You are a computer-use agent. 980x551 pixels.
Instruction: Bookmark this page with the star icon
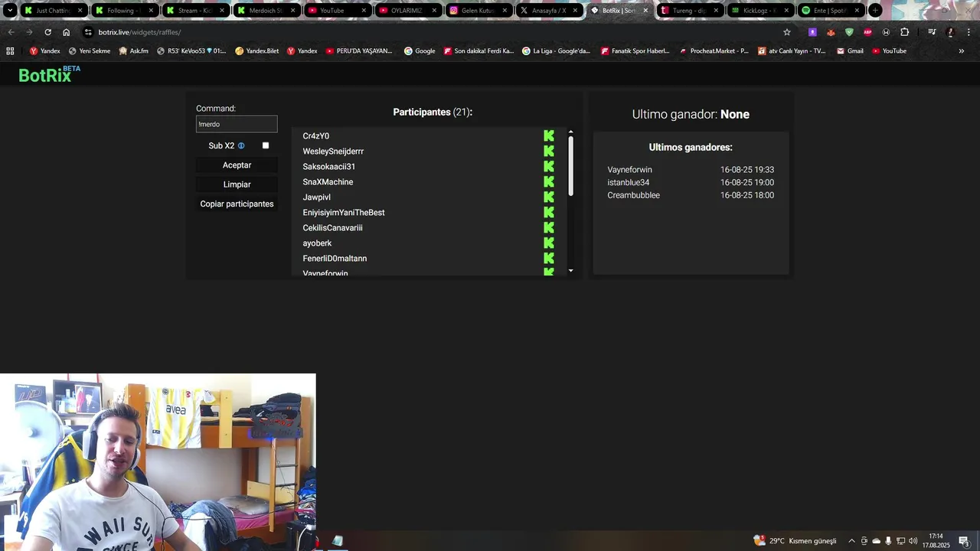pos(786,32)
